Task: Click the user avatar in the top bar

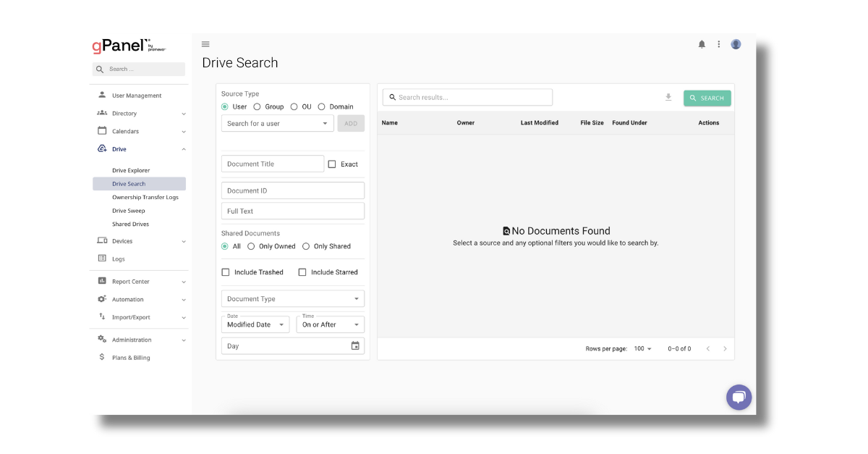Action: pos(736,44)
